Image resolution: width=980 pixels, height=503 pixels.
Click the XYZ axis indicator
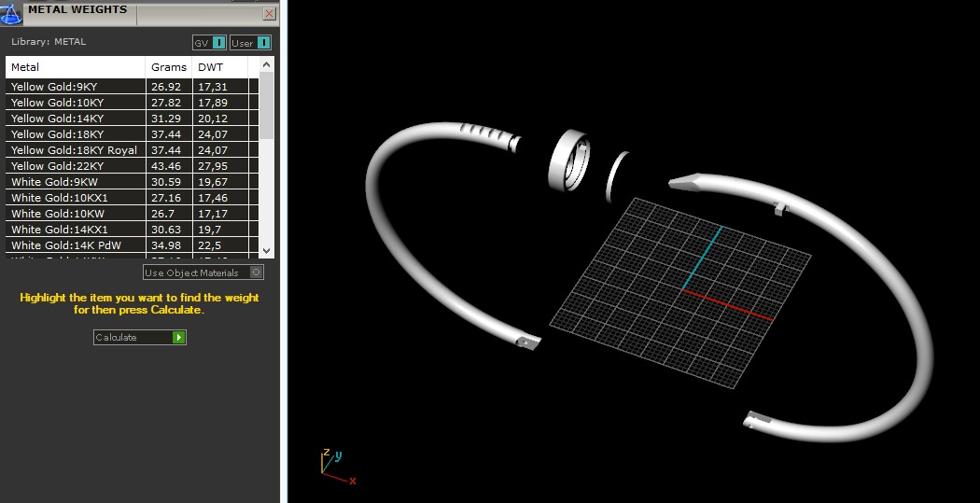pos(338,467)
